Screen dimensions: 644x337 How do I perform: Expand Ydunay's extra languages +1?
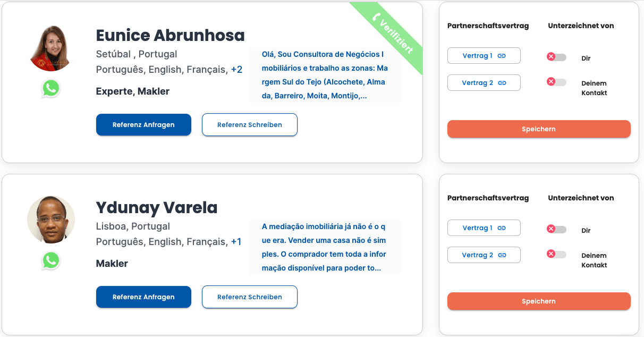236,242
